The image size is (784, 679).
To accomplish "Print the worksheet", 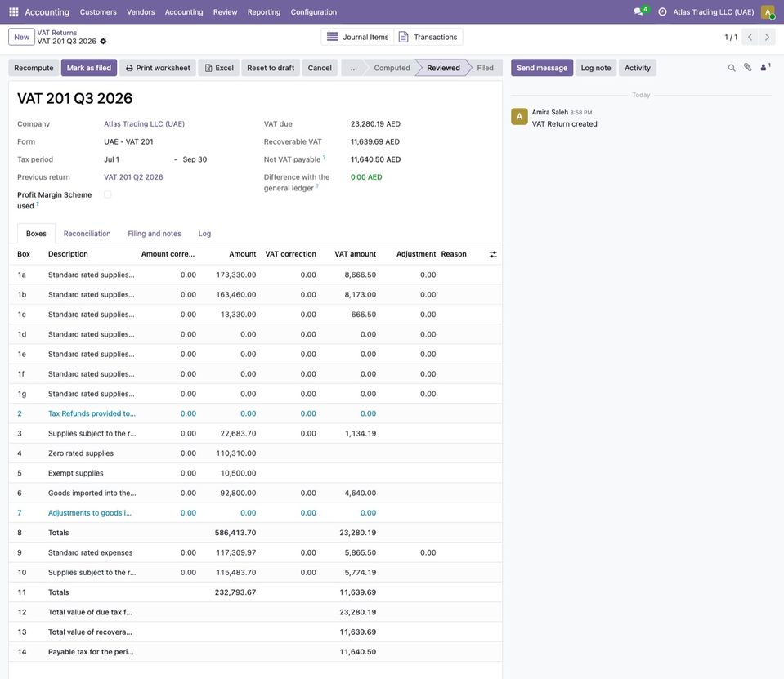I will 158,68.
